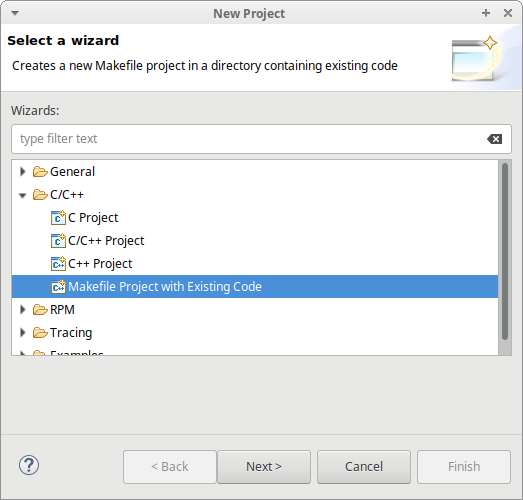This screenshot has width=523, height=500.
Task: Click the Tracing folder icon
Action: pos(40,333)
